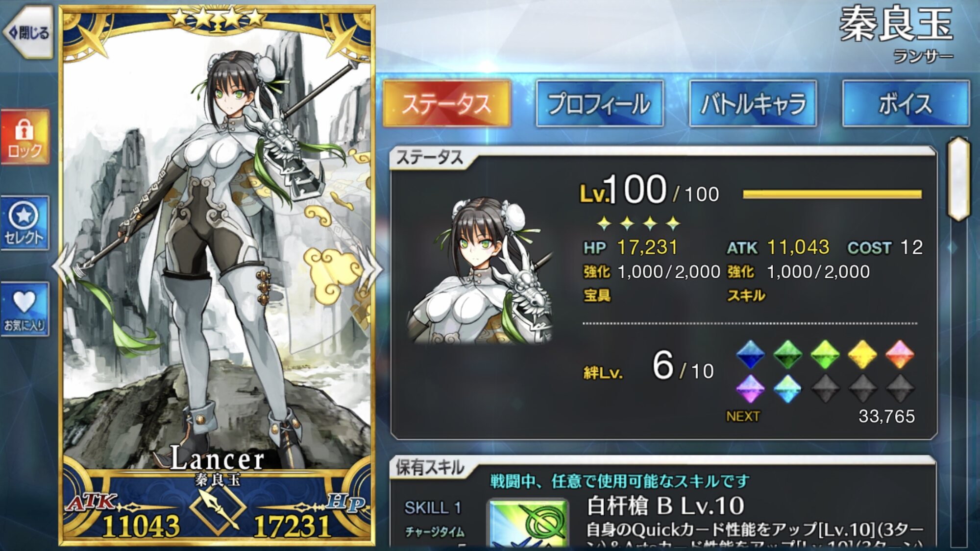Tap the servant portrait thumbnail in status panel
The height and width of the screenshot is (551, 980).
click(x=481, y=270)
